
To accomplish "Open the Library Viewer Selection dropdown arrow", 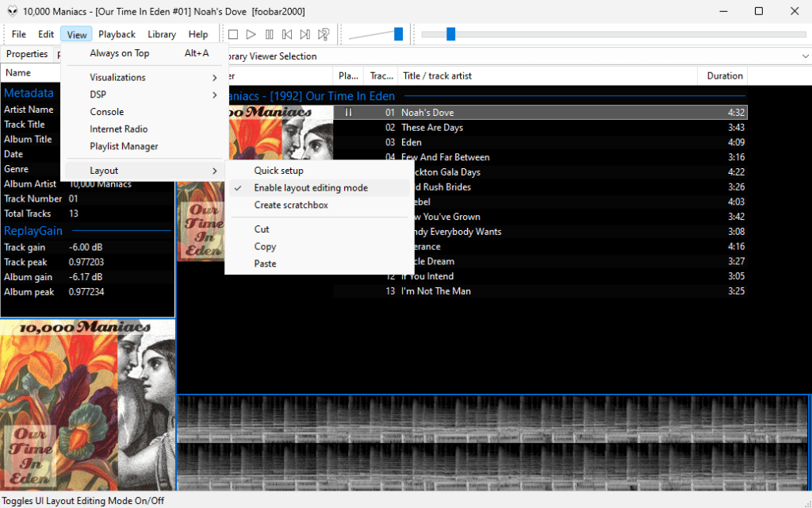I will tap(804, 56).
